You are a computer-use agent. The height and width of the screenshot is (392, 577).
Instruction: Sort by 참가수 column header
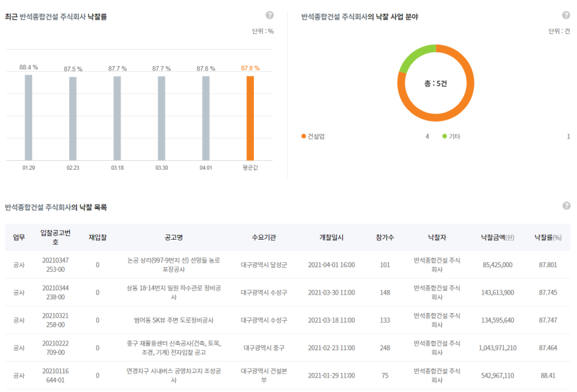tap(385, 237)
